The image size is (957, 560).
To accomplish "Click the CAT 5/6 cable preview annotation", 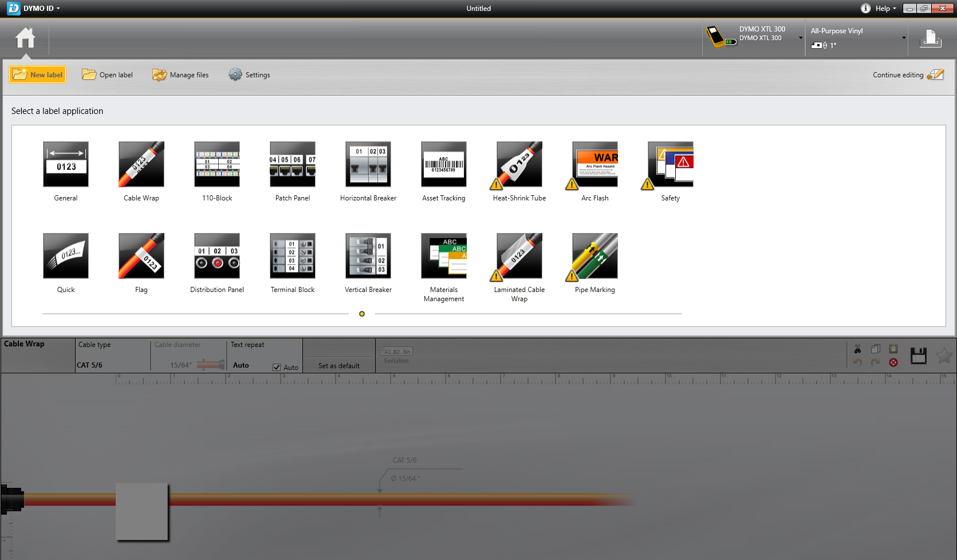I will (x=404, y=460).
